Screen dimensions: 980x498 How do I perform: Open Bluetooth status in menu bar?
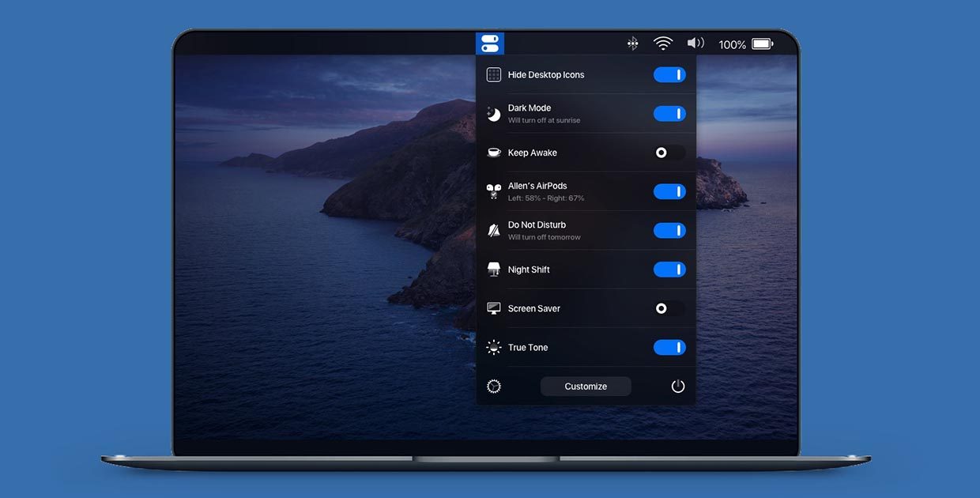pos(632,43)
